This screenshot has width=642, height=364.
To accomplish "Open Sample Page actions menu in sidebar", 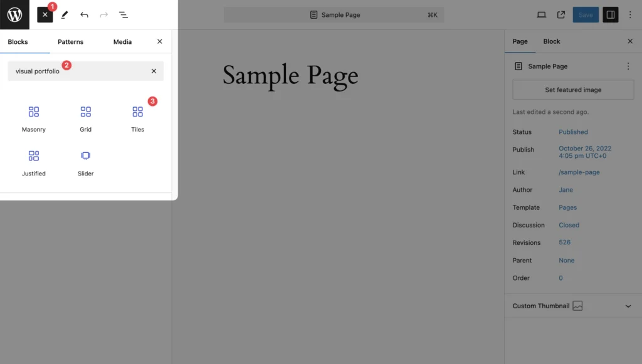I will point(628,66).
